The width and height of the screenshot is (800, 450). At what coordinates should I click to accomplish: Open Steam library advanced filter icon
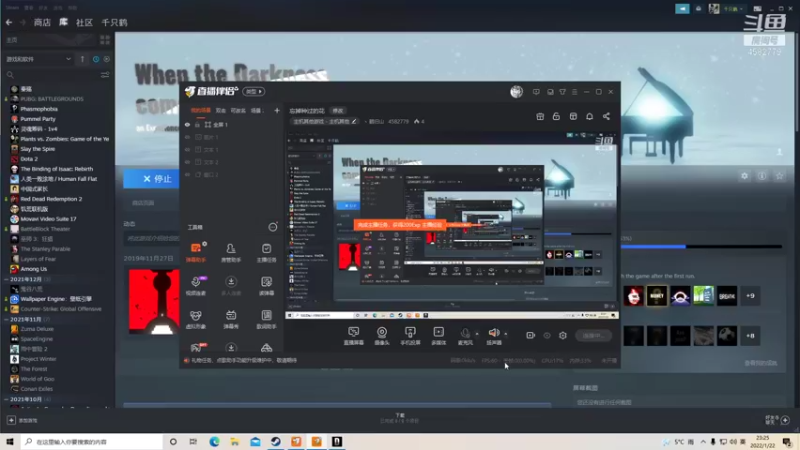[105, 74]
